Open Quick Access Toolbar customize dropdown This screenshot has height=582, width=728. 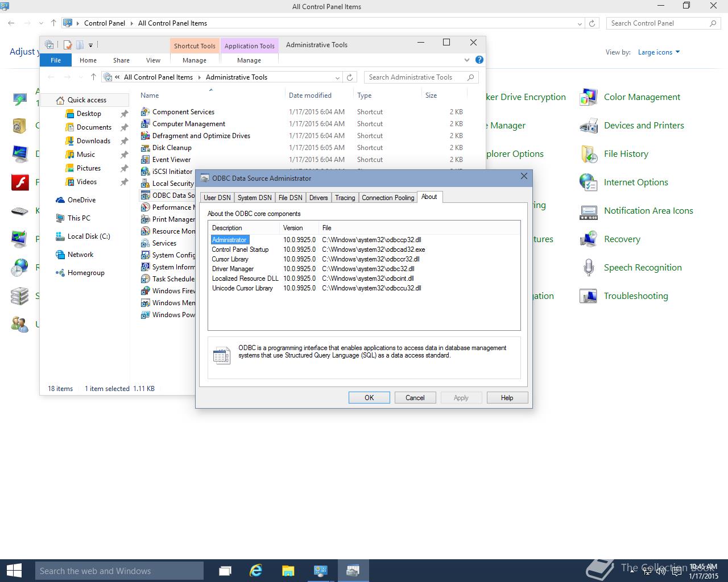[90, 45]
